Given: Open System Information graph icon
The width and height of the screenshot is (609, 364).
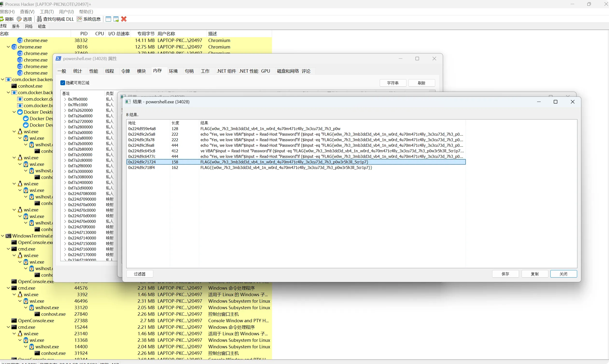Looking at the screenshot, I should (79, 19).
